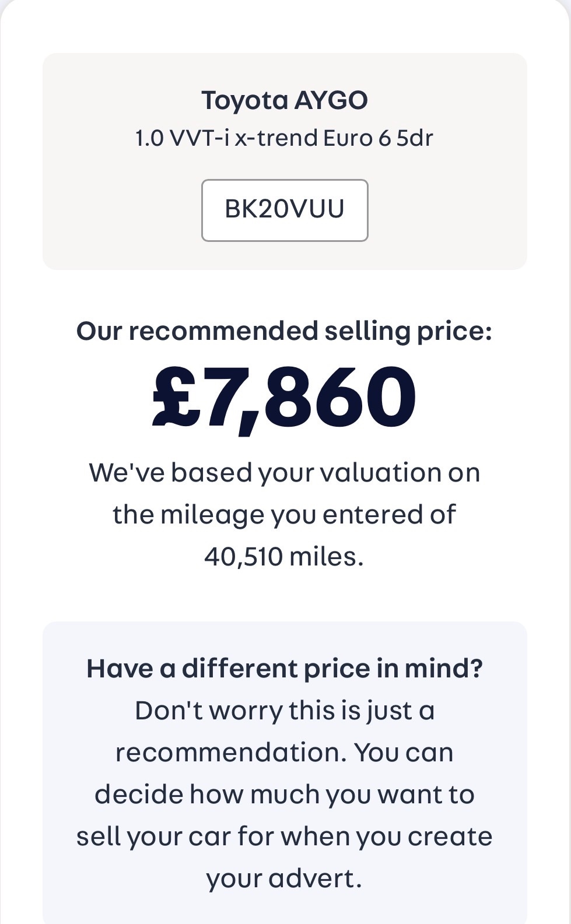The image size is (571, 924).
Task: Tap "decide how much you want to" line
Action: pyautogui.click(x=285, y=795)
